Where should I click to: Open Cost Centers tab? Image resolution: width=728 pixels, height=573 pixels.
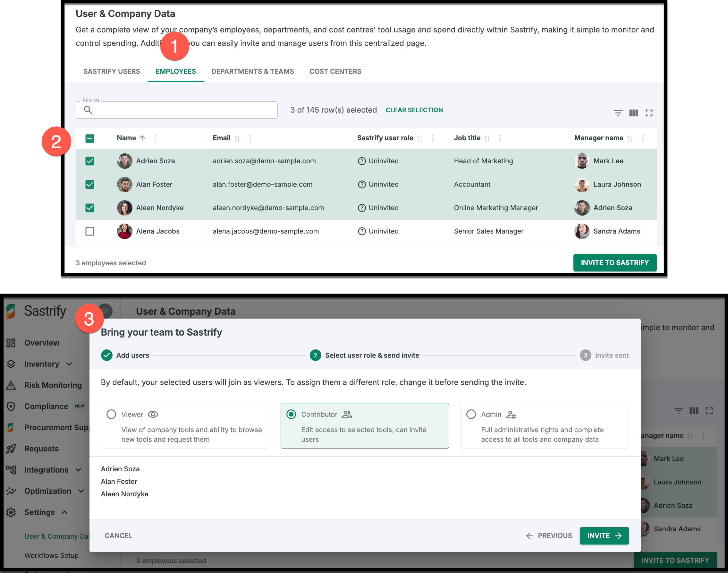(x=335, y=72)
